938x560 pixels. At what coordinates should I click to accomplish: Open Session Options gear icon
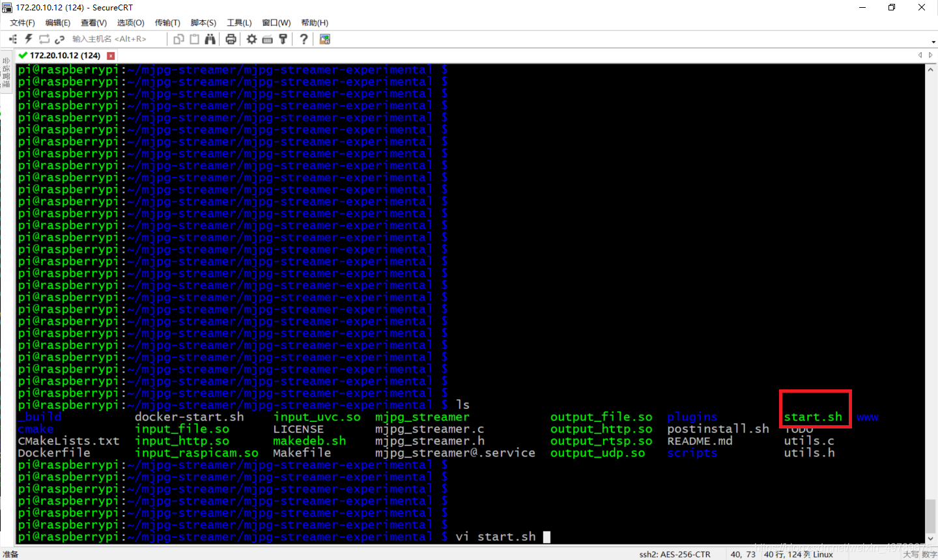[251, 39]
